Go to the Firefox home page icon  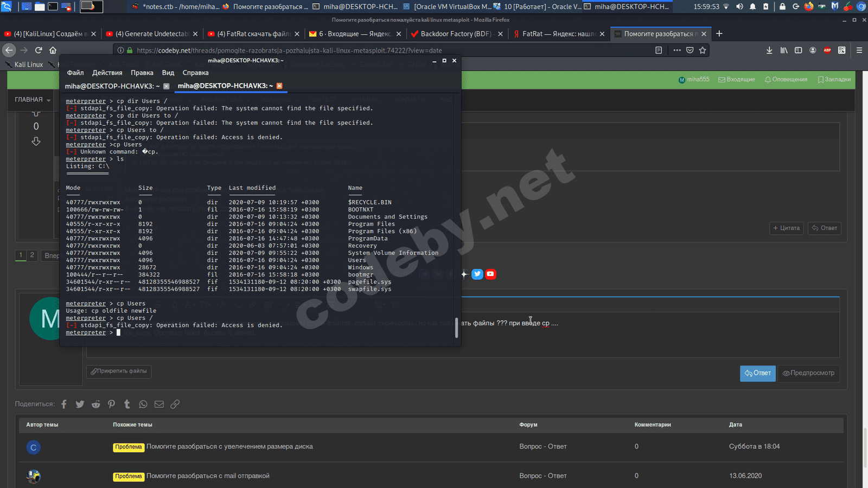tap(53, 50)
